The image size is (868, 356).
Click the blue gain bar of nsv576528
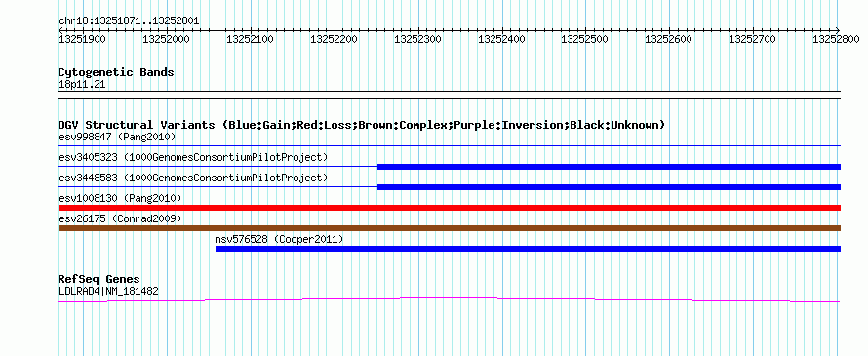pyautogui.click(x=528, y=249)
